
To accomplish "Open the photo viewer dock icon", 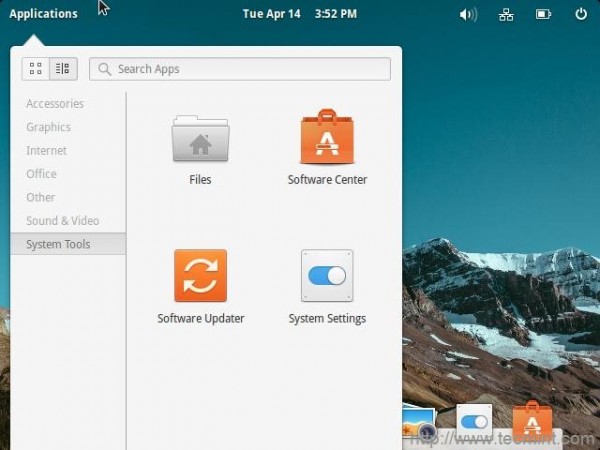I will [418, 423].
